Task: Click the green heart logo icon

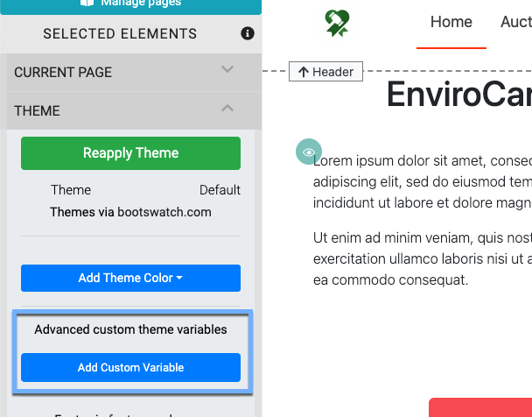Action: click(336, 23)
